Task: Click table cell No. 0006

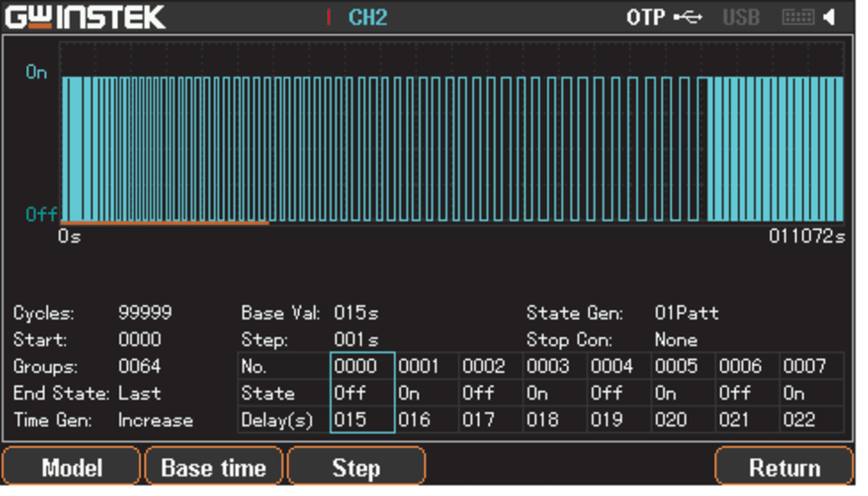Action: [747, 366]
